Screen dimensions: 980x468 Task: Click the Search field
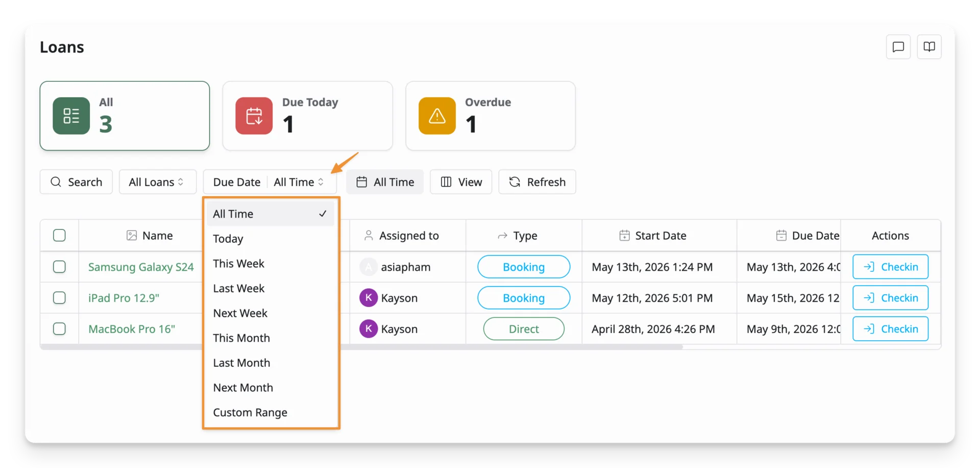coord(76,182)
